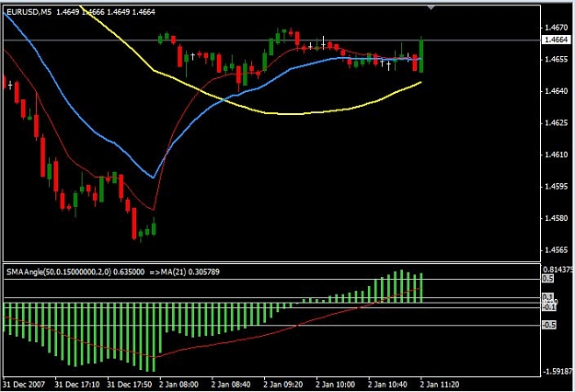
Task: Click the -1.59187 indicator scale minimum
Action: point(558,372)
